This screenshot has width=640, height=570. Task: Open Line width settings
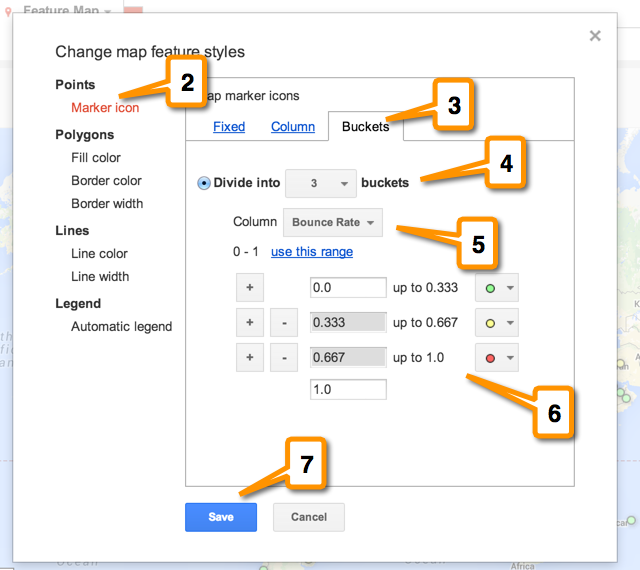tap(100, 276)
